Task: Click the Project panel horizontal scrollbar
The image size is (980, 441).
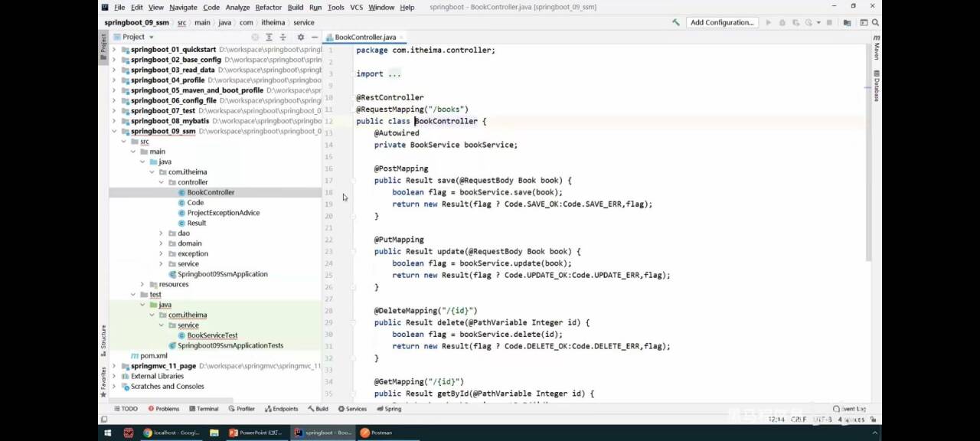Action: 171,400
